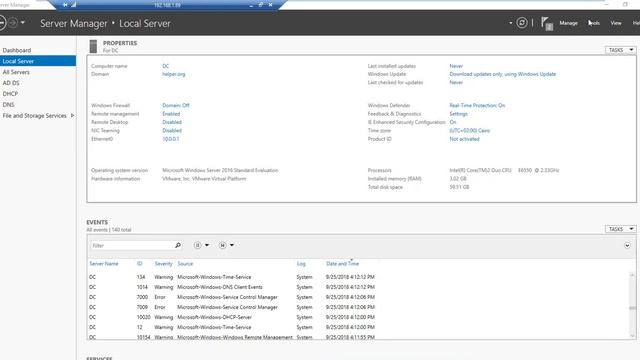Click Remote Desktop Disabled link
The width and height of the screenshot is (640, 360).
coord(172,122)
